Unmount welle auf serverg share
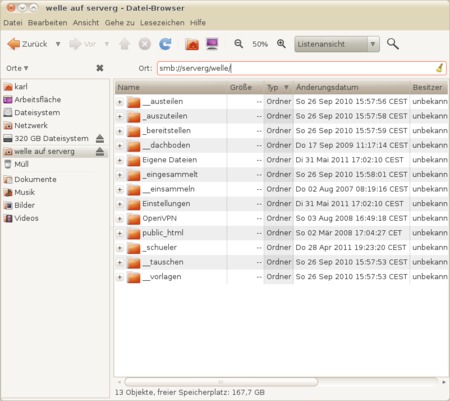 point(100,152)
